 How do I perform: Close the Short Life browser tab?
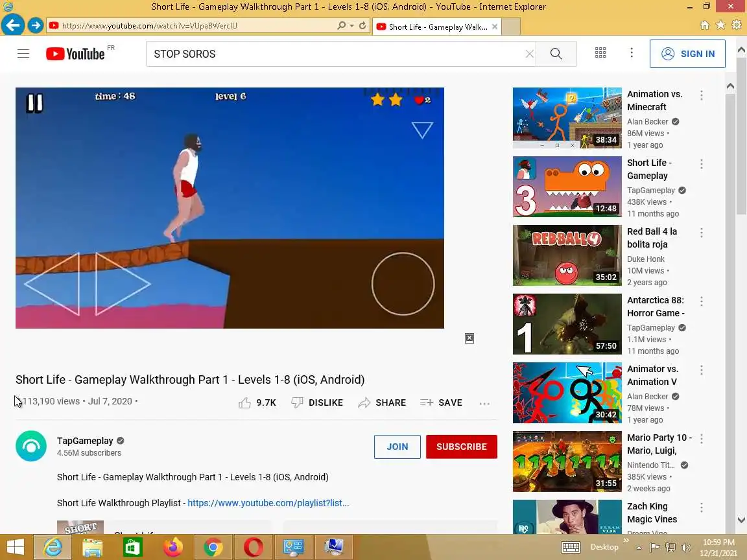[495, 27]
